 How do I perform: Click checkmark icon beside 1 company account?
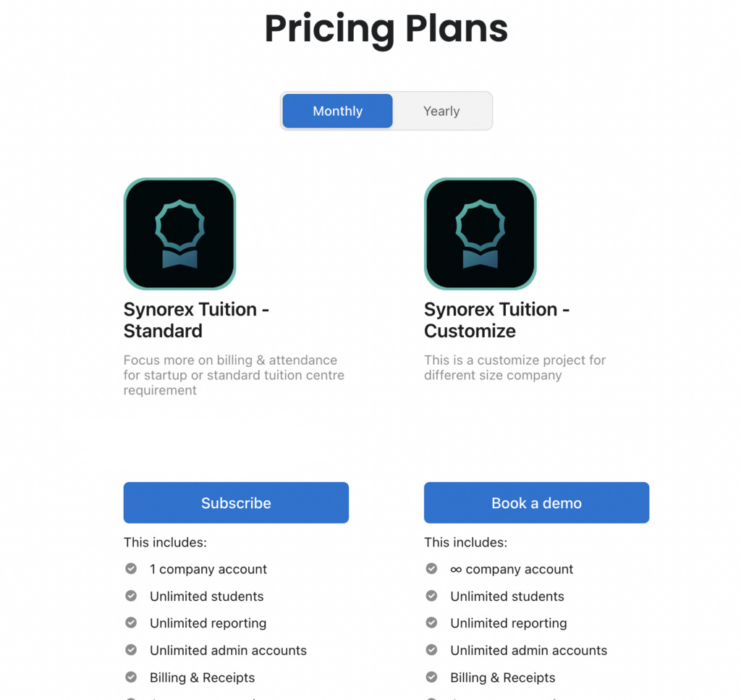pos(131,568)
